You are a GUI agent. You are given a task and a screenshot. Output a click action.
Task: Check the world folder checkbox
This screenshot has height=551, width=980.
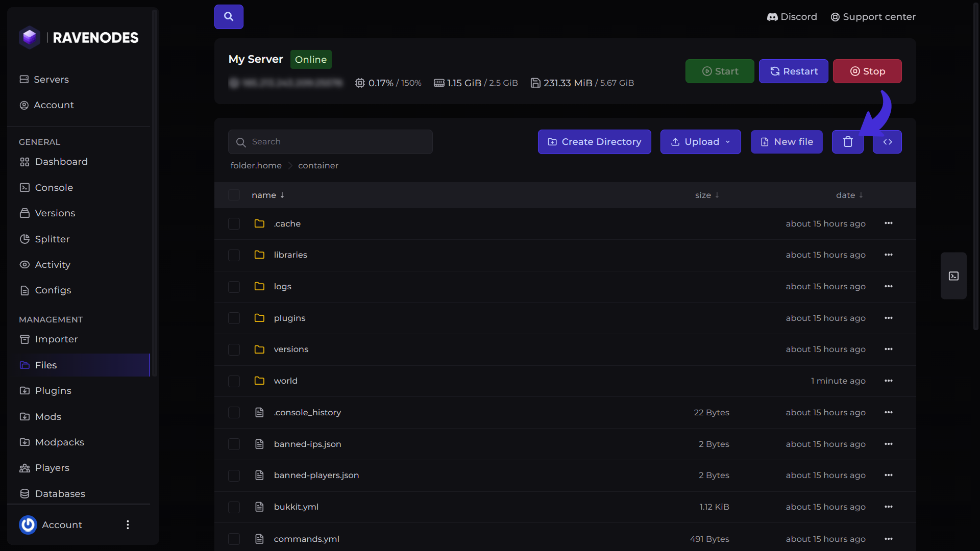coord(234,381)
